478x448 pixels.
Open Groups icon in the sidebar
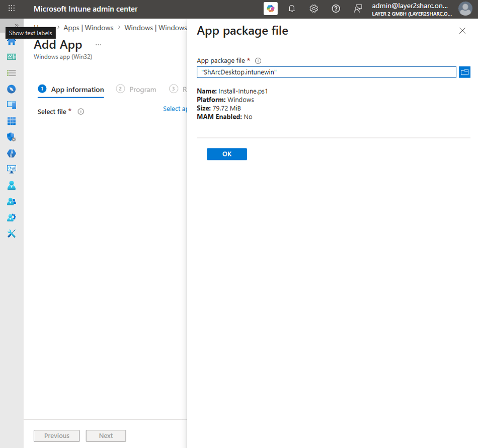(12, 201)
